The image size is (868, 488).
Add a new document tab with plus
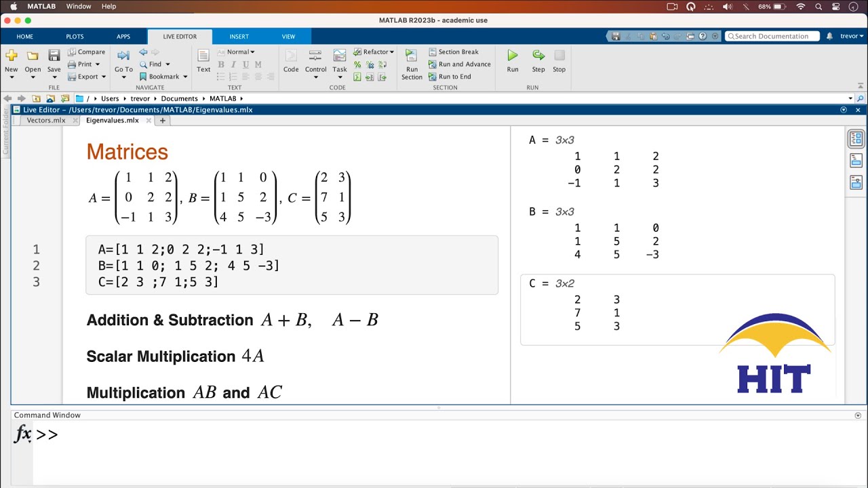pos(162,121)
